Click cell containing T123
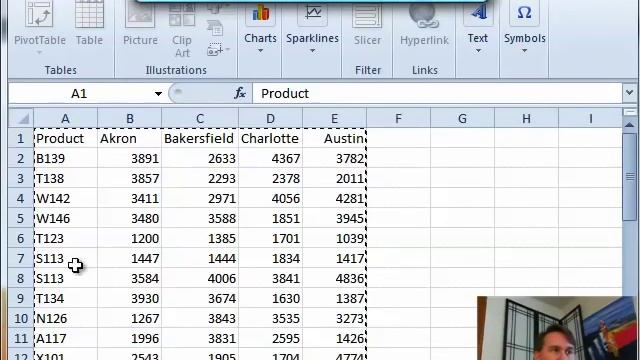 (x=66, y=238)
